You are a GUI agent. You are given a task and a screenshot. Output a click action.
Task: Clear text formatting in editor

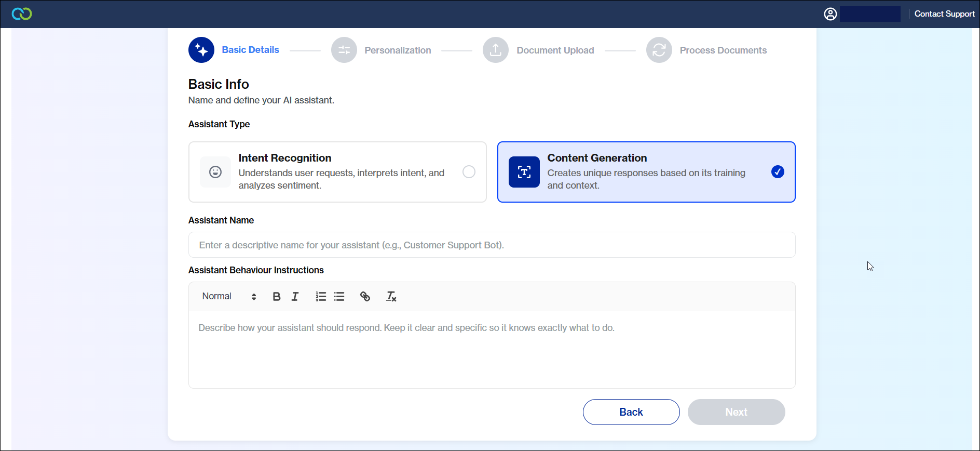(x=391, y=297)
